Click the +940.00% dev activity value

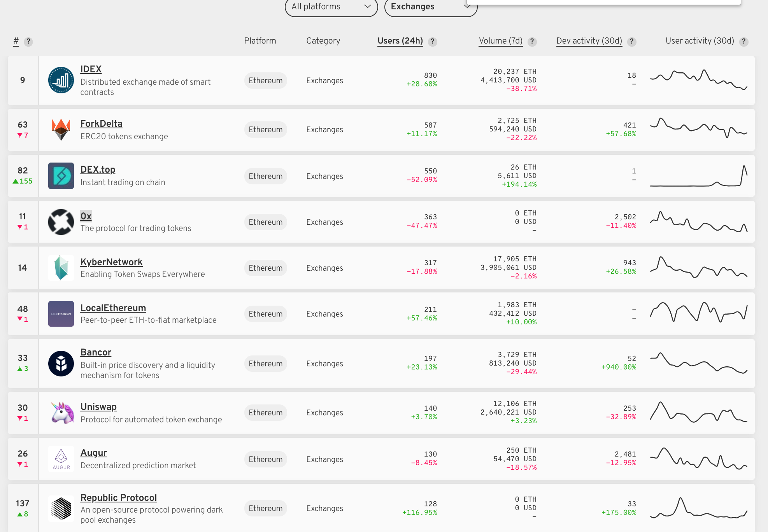(x=619, y=367)
